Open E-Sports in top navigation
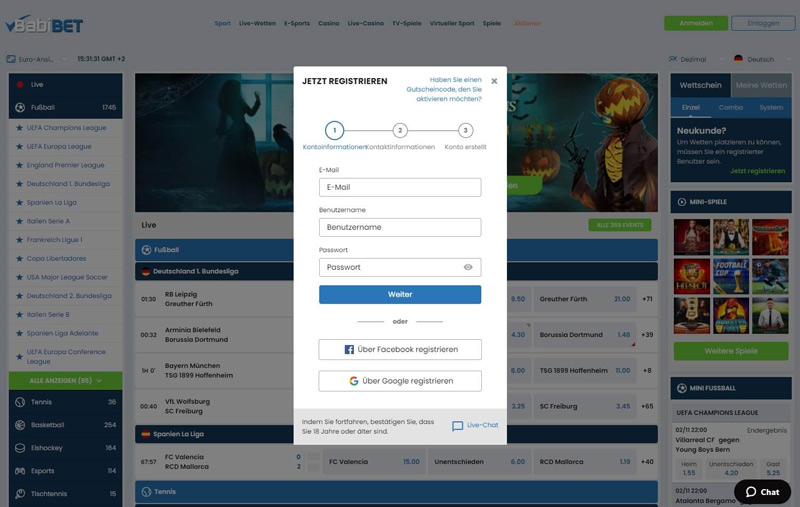The width and height of the screenshot is (800, 507). point(297,23)
